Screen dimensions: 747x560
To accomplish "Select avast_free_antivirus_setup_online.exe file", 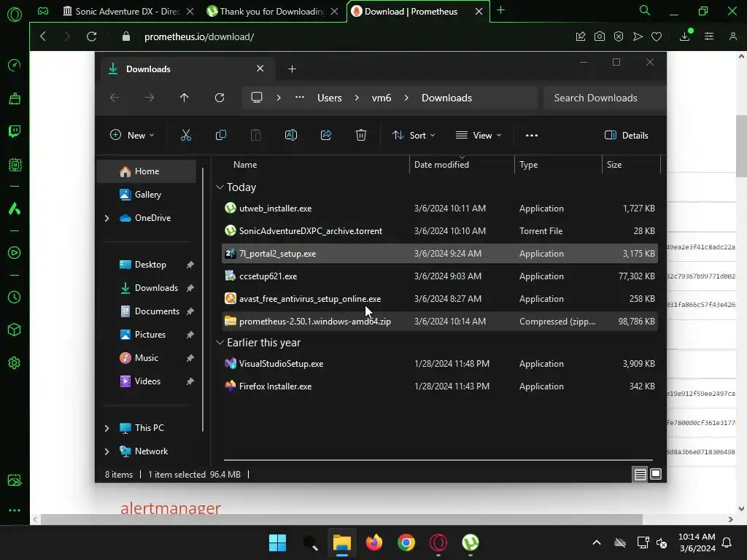I will tap(440, 299).
